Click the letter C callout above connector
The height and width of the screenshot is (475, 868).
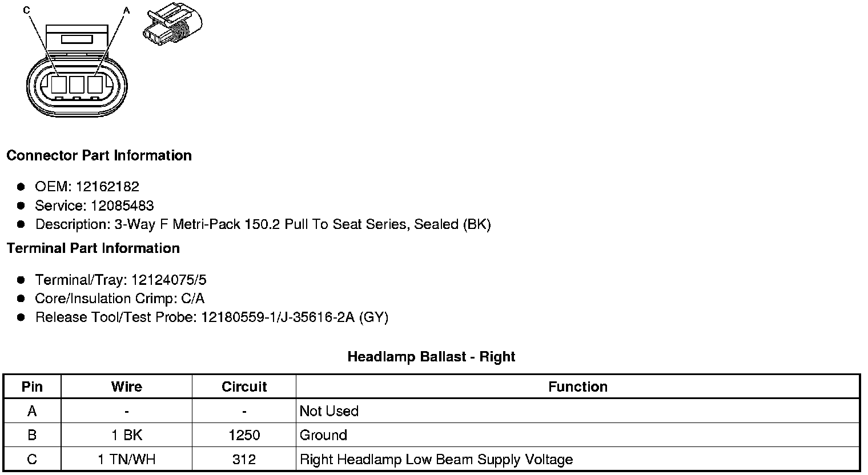27,10
